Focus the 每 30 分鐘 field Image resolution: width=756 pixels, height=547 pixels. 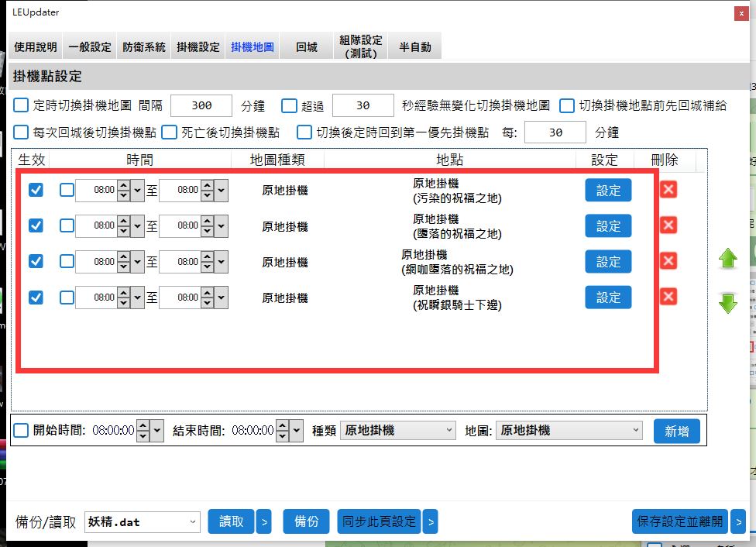click(x=555, y=132)
